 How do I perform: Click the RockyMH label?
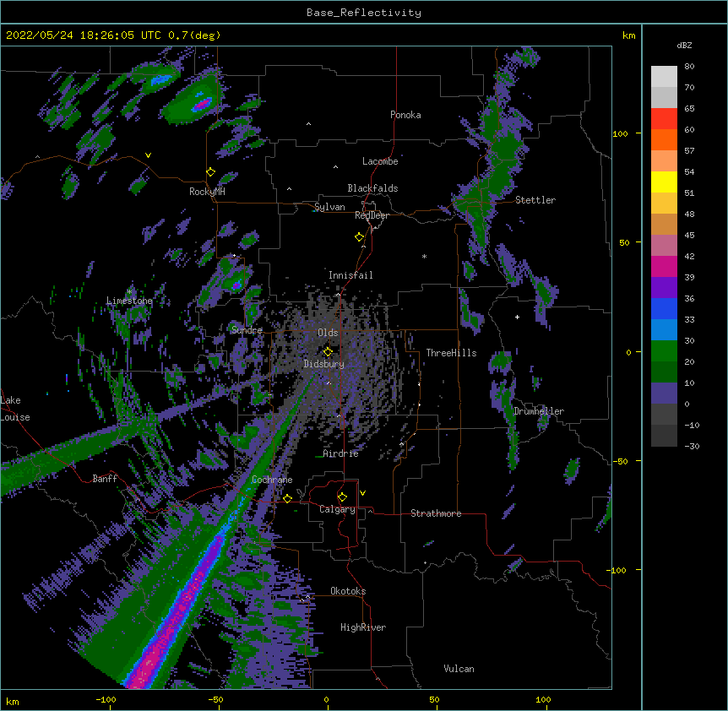click(207, 192)
